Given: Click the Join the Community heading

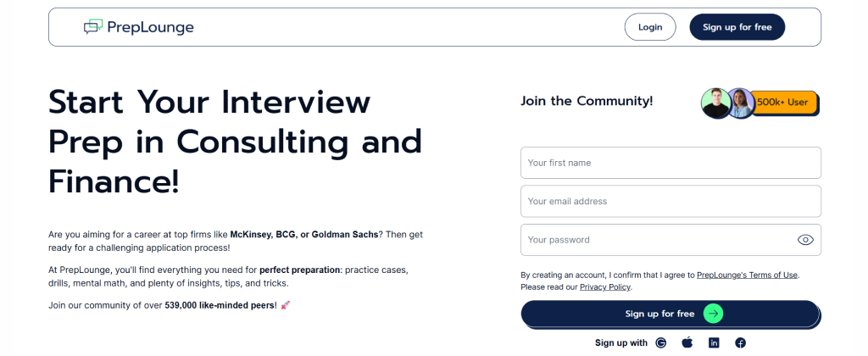Looking at the screenshot, I should click(587, 101).
